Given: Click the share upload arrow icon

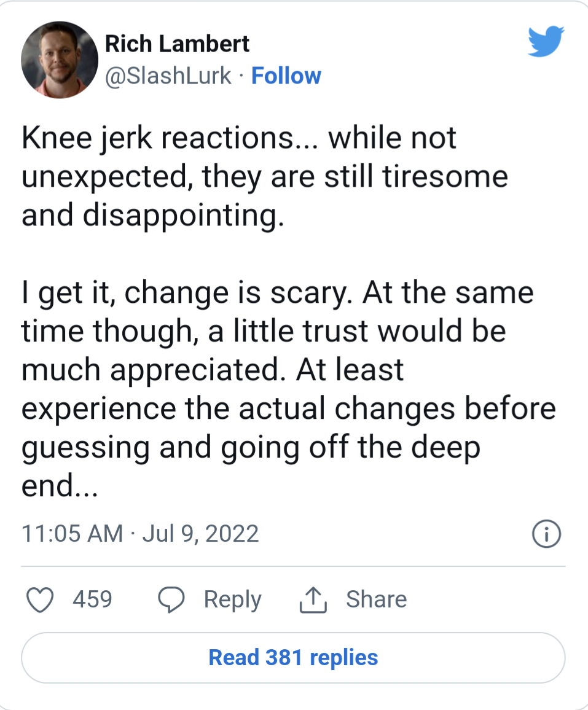Looking at the screenshot, I should click(313, 599).
